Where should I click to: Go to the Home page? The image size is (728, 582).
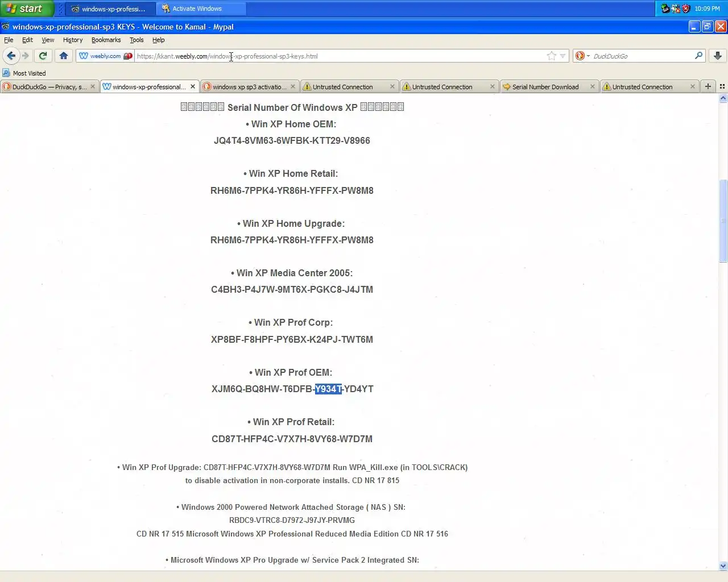64,56
